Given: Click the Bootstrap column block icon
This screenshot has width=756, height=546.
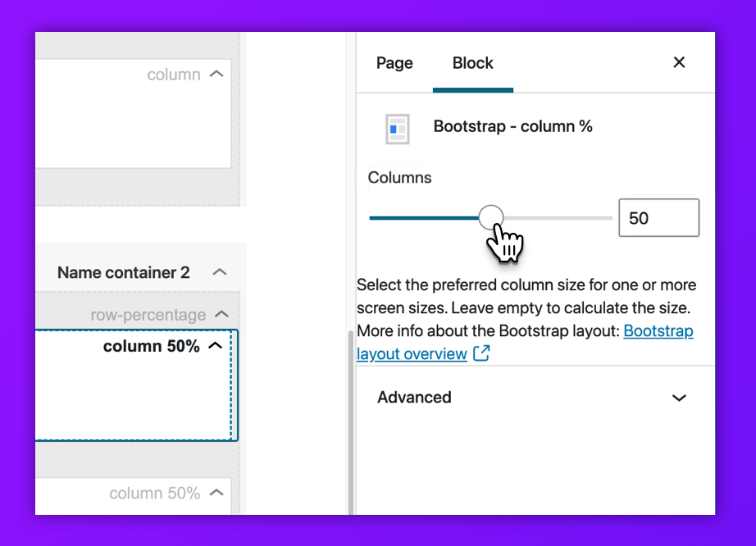Looking at the screenshot, I should coord(398,129).
